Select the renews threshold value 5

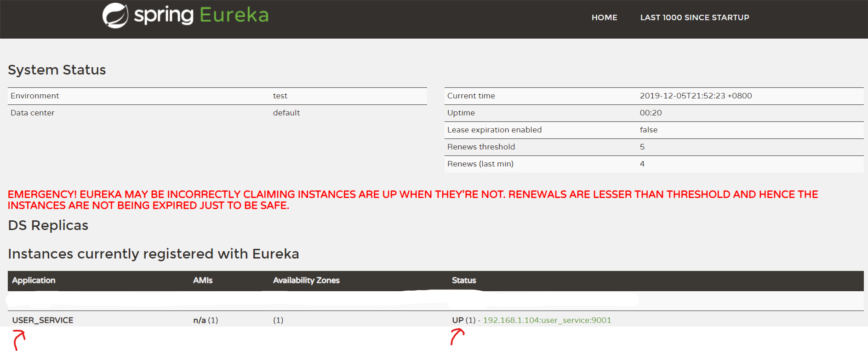(642, 147)
